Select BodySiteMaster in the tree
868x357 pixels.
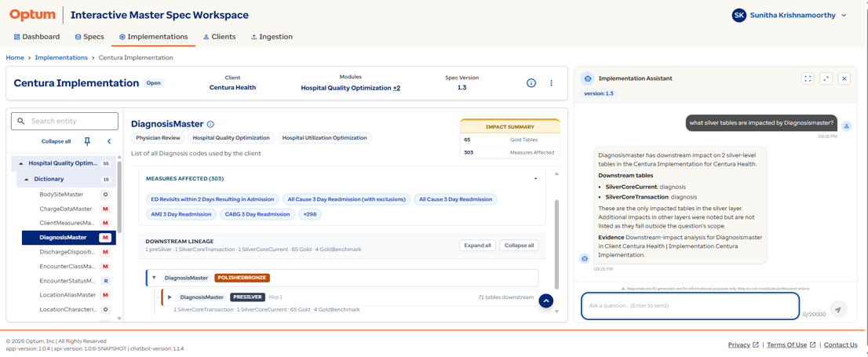61,195
